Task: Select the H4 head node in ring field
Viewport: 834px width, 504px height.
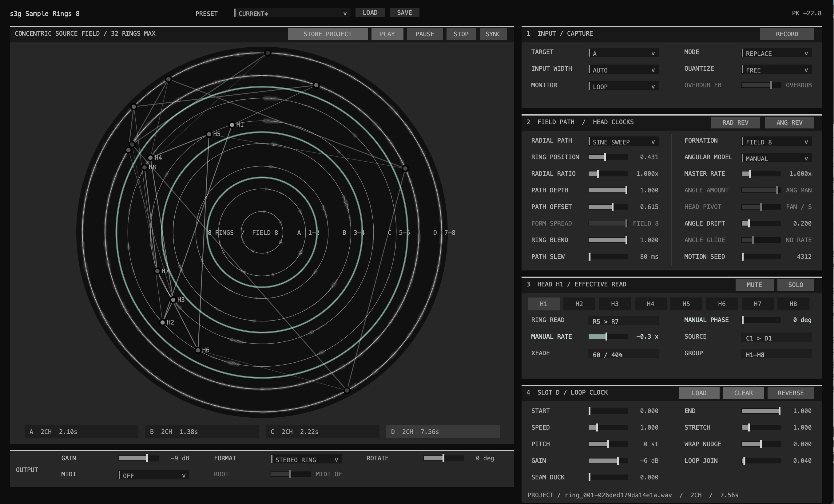Action: [150, 158]
